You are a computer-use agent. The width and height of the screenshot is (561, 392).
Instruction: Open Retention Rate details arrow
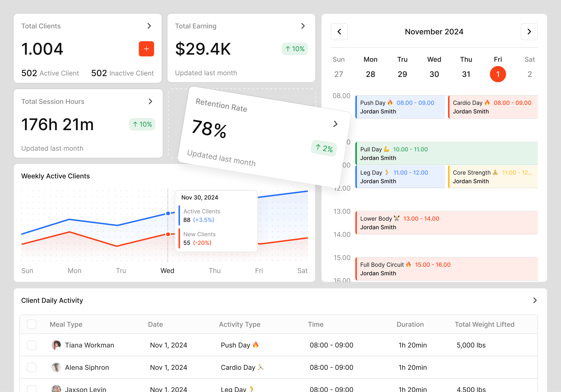coord(336,124)
